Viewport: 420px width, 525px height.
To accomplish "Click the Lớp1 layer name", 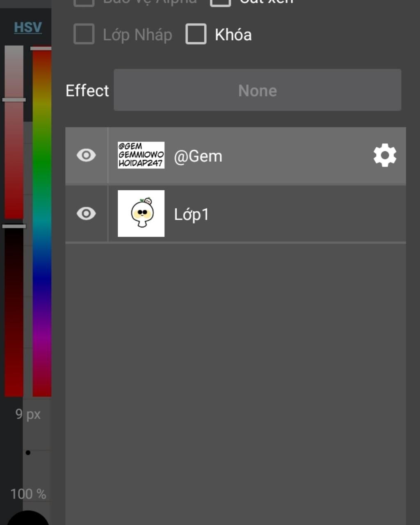I will click(x=192, y=214).
